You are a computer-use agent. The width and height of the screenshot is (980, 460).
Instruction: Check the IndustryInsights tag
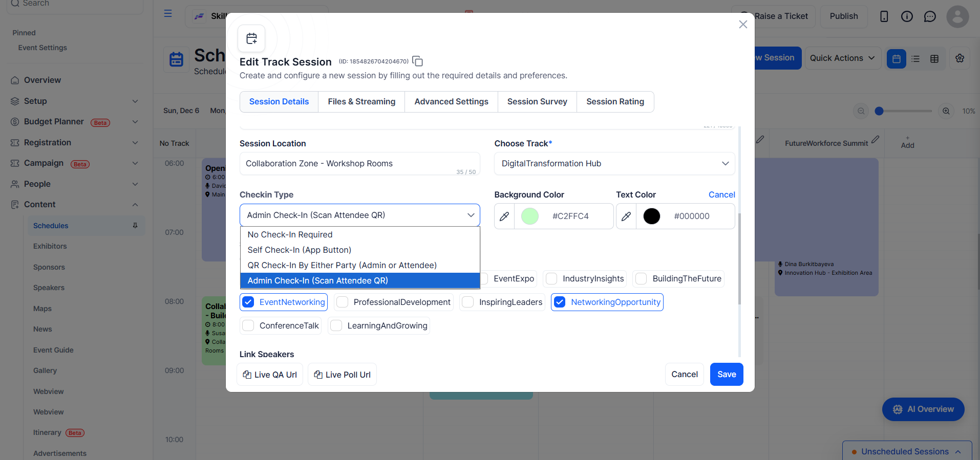coord(551,278)
